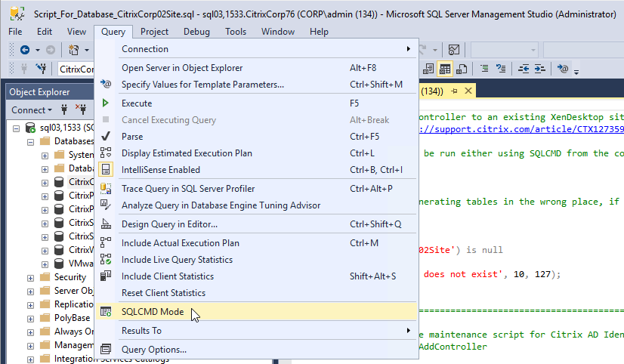Click the Display Estimated Execution Plan icon

pos(106,153)
